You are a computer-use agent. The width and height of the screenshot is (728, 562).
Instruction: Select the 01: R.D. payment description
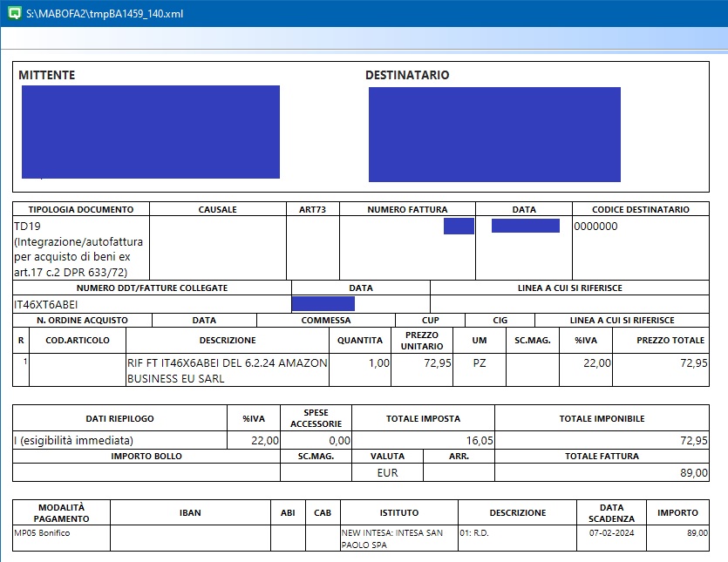click(x=474, y=532)
